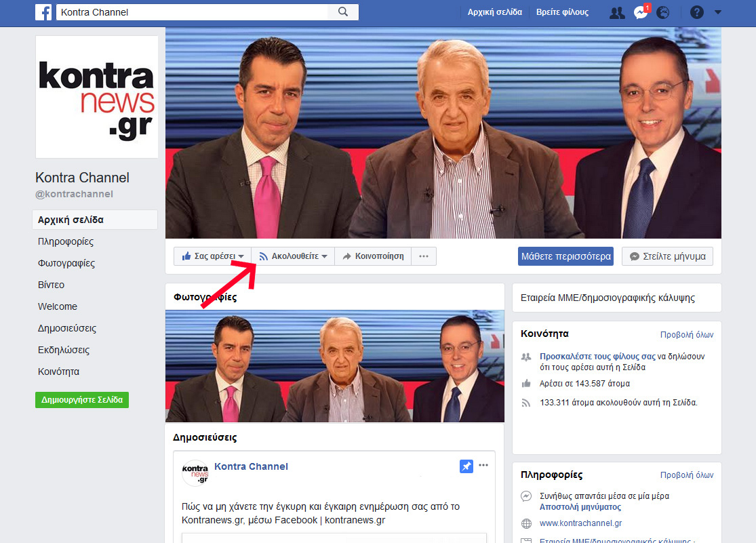This screenshot has width=756, height=543.
Task: Click the 'Πληροφορίες' panel heading
Action: coord(551,475)
